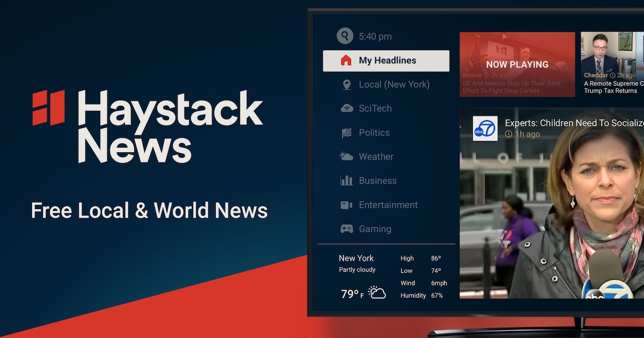The width and height of the screenshot is (644, 338).
Task: Click the Local location pin icon
Action: point(347,85)
